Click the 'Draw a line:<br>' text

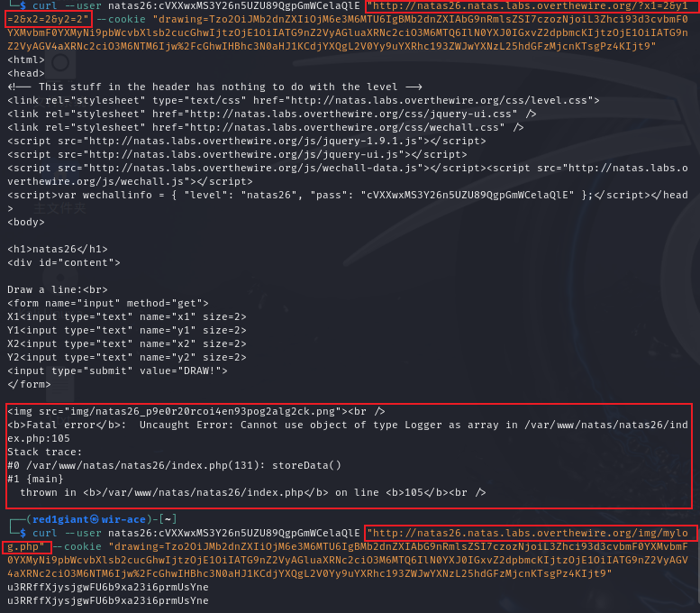pyautogui.click(x=58, y=289)
